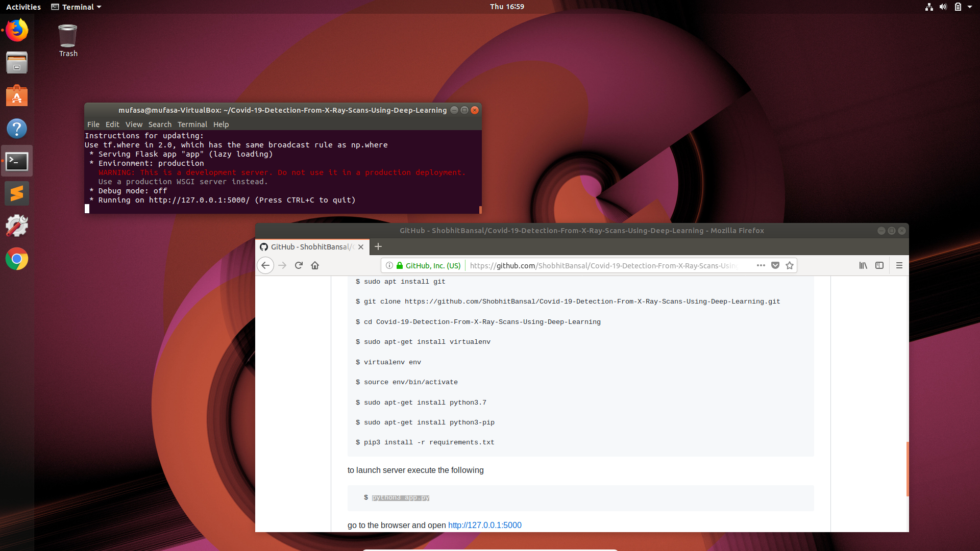The width and height of the screenshot is (980, 551).
Task: Open the Terminal app menu in top bar
Action: point(77,7)
